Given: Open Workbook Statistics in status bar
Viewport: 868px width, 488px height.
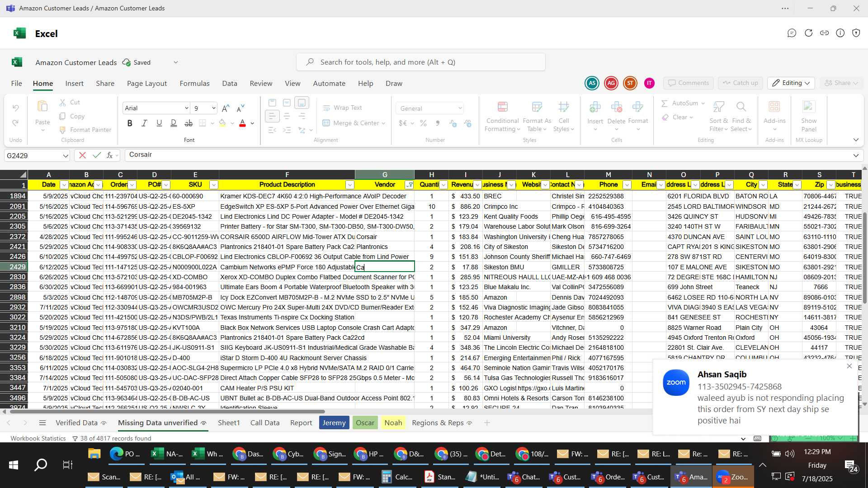Looking at the screenshot, I should click(38, 439).
